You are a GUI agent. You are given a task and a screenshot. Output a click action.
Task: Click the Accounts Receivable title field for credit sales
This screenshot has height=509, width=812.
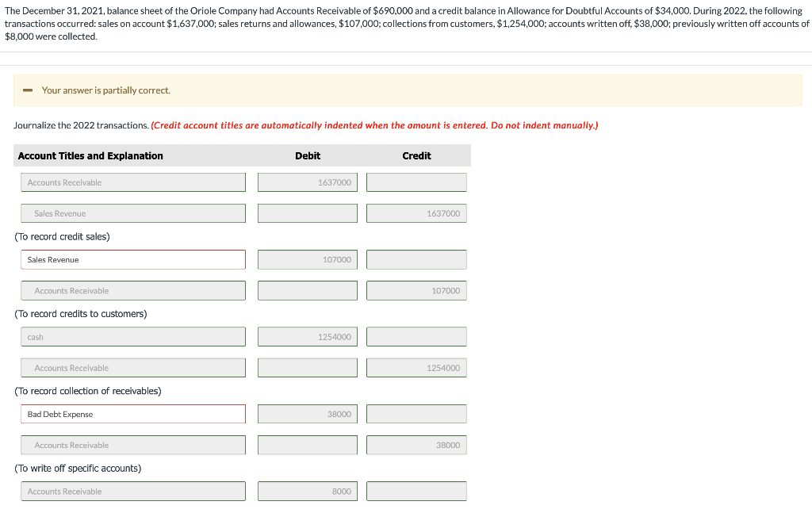tap(133, 182)
